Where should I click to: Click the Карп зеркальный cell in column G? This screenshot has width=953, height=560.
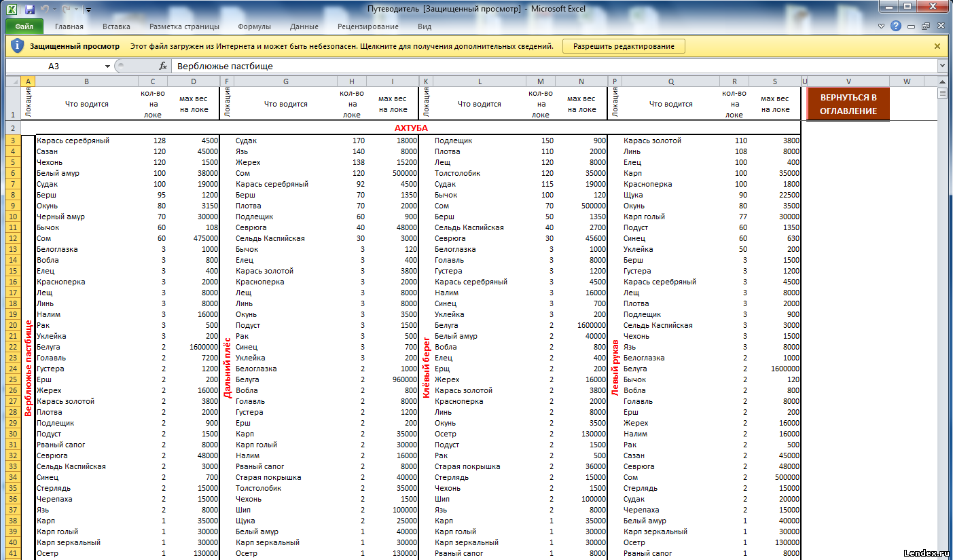tap(285, 542)
